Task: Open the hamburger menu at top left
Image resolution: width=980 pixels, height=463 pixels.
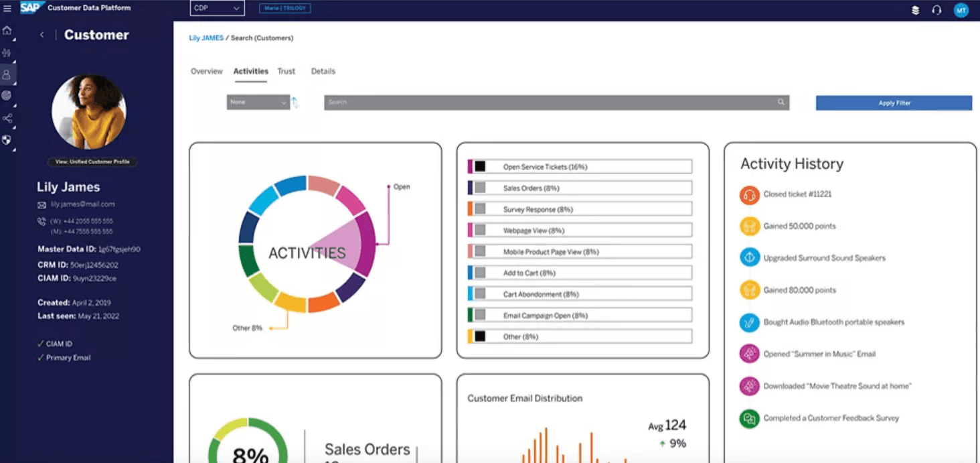Action: (9, 8)
